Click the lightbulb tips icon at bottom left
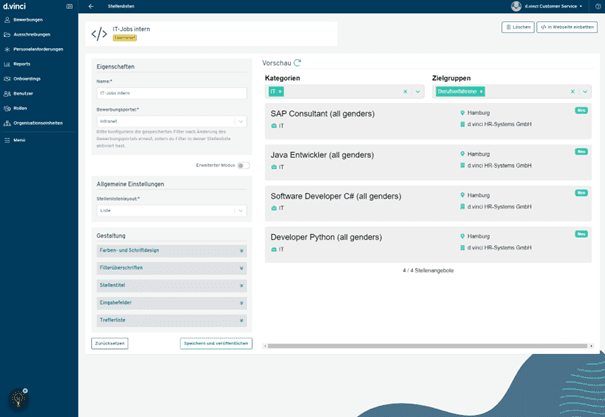The image size is (605, 417). pos(17,398)
